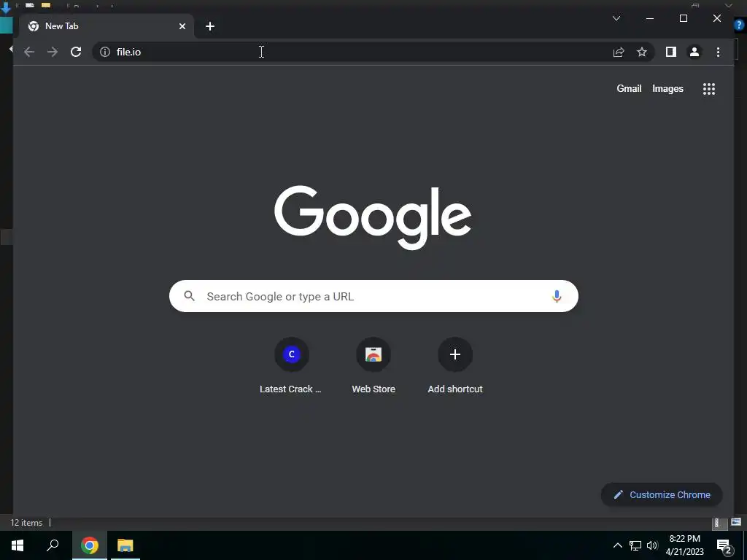Image resolution: width=747 pixels, height=560 pixels.
Task: Show hidden system tray icons
Action: click(x=617, y=545)
